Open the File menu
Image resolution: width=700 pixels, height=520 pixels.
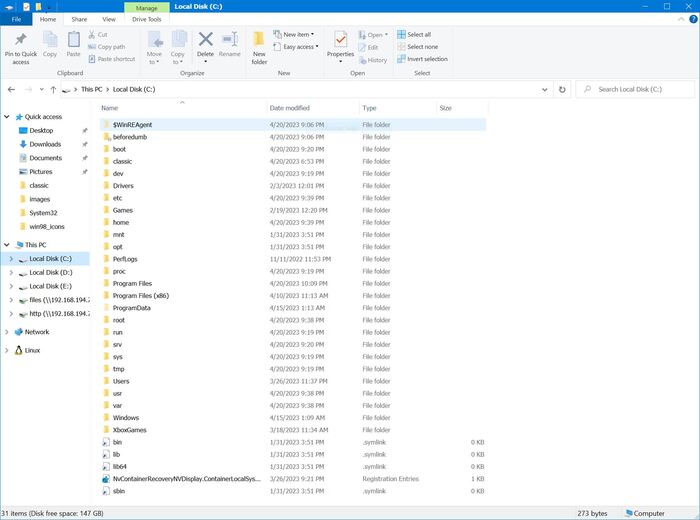[16, 19]
